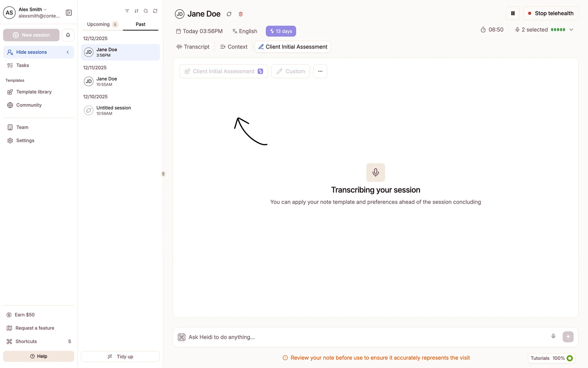The height and width of the screenshot is (368, 588).
Task: Delete session using red trash icon
Action: tap(241, 14)
